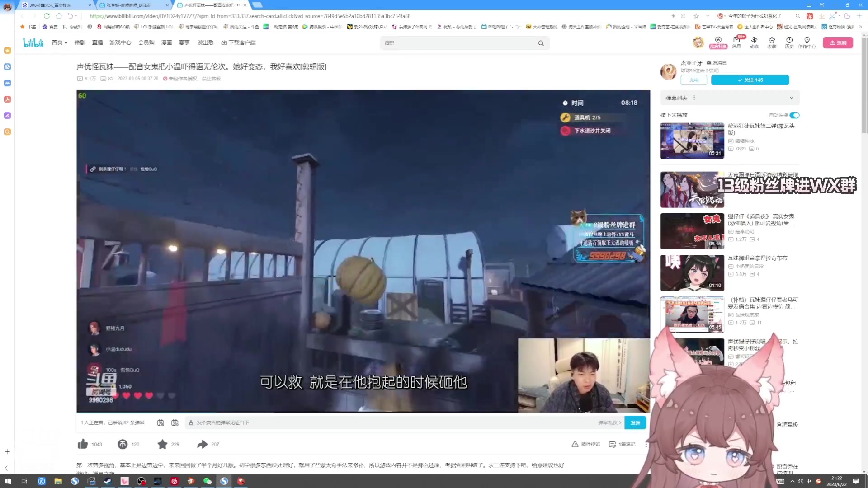
Task: Click the 充电 button under uploader
Action: click(x=694, y=80)
